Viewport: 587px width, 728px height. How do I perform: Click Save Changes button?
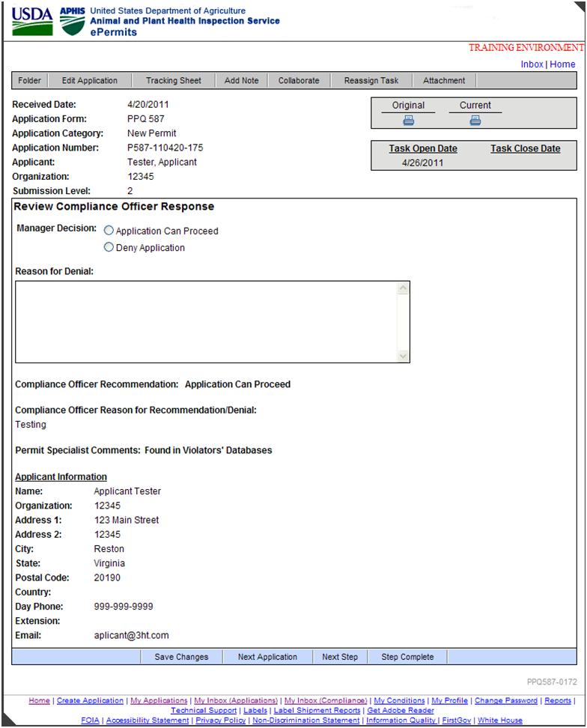(x=181, y=657)
